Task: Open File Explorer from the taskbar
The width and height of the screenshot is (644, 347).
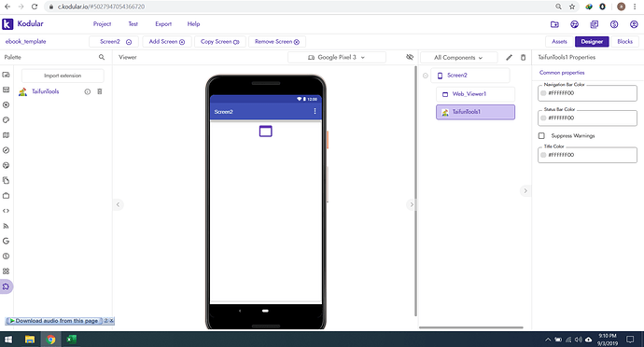Action: 30,340
